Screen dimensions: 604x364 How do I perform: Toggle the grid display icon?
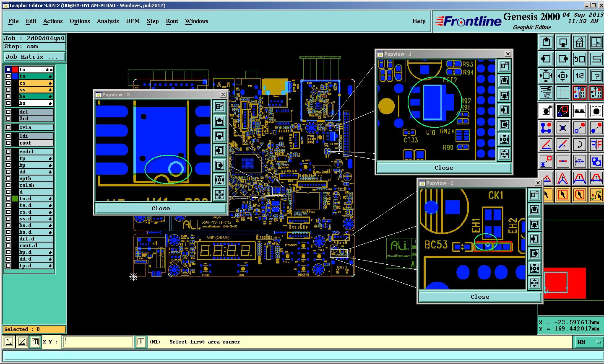click(563, 93)
